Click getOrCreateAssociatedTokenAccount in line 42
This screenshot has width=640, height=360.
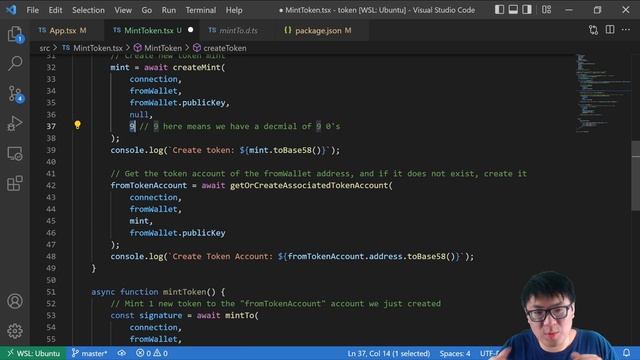pos(309,185)
